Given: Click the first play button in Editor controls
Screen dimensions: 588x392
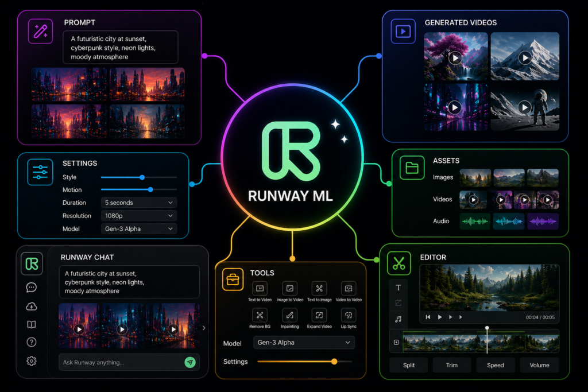Looking at the screenshot, I should coord(439,317).
